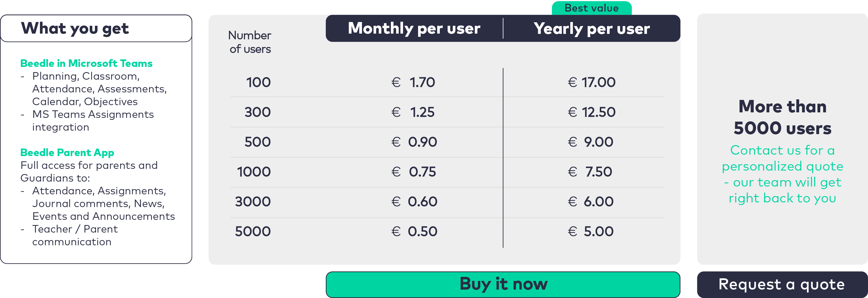Click the Number of users column label
Image resolution: width=868 pixels, height=298 pixels.
(x=250, y=42)
